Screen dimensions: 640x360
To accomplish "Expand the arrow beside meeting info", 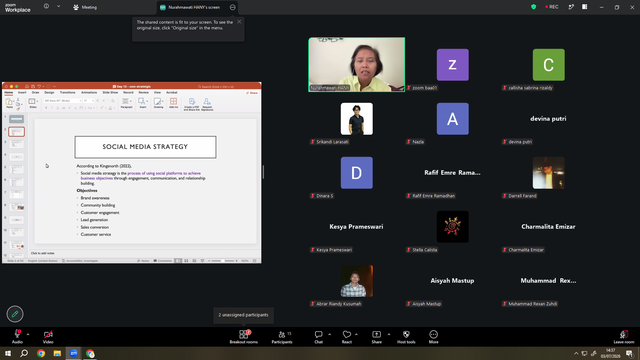I will (x=58, y=7).
